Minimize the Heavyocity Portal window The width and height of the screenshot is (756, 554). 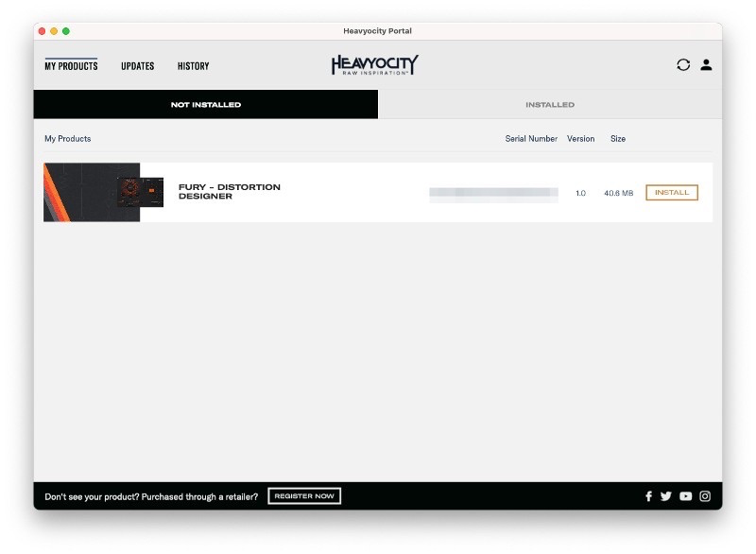54,31
